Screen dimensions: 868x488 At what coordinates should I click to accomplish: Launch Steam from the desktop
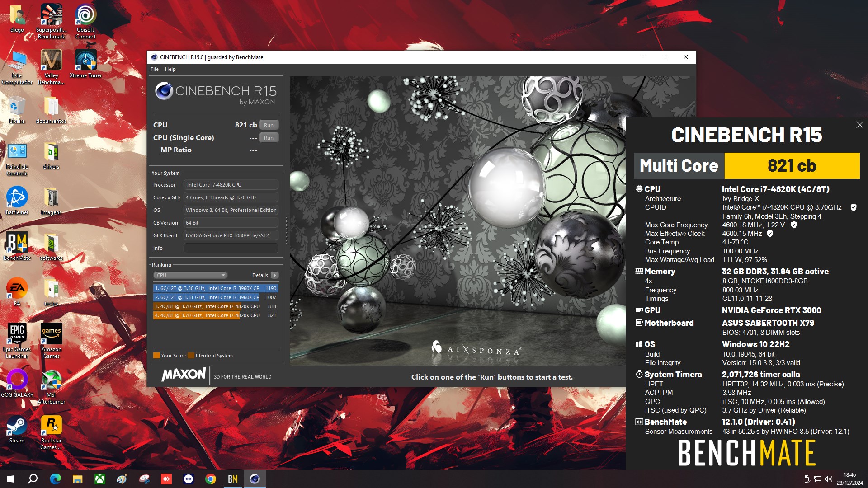pos(17,429)
